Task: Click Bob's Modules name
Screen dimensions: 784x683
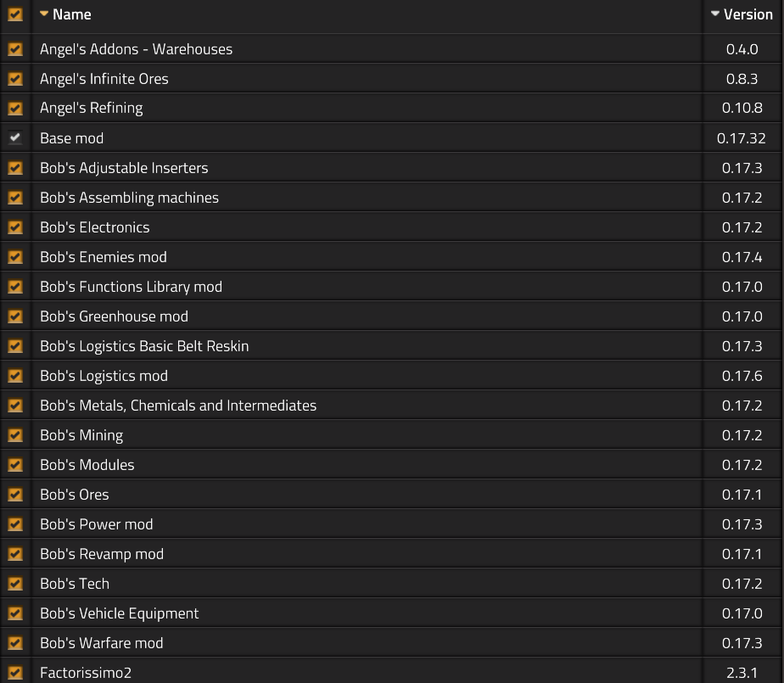Action: click(x=87, y=465)
